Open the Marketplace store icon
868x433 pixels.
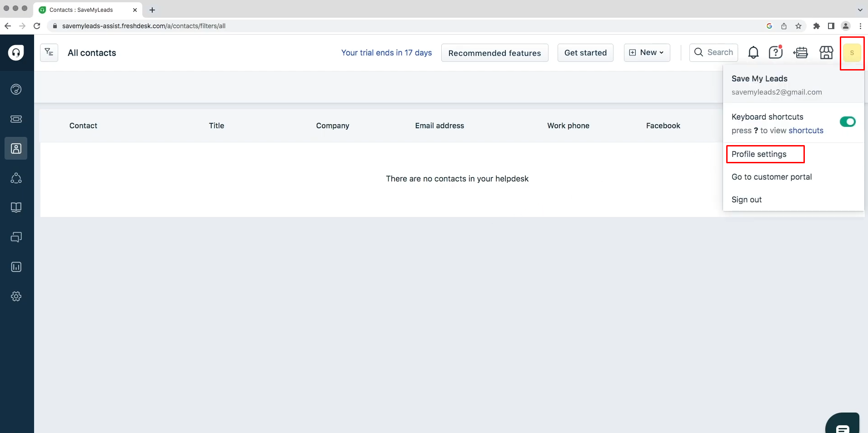pyautogui.click(x=826, y=53)
